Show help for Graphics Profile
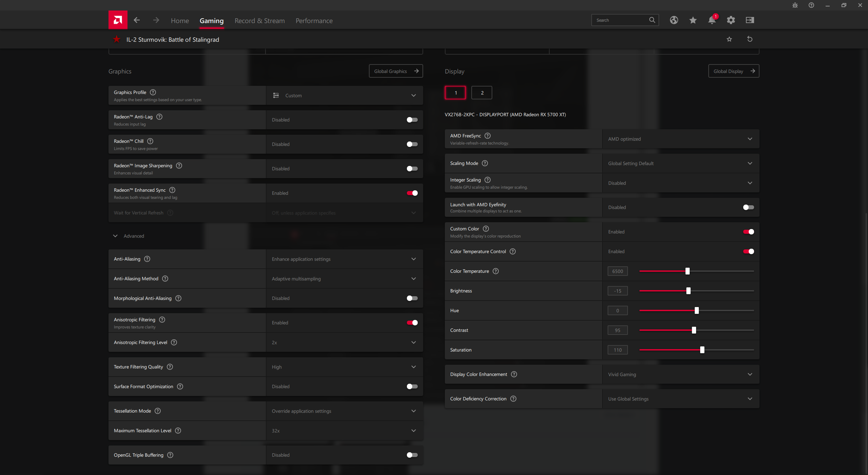The image size is (868, 475). pos(153,92)
